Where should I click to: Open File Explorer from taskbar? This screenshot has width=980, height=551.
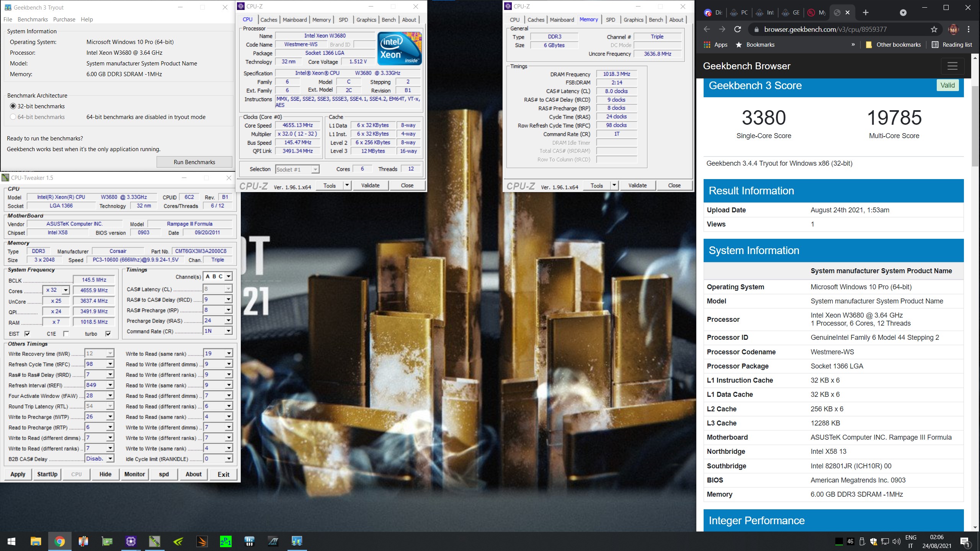(36, 541)
